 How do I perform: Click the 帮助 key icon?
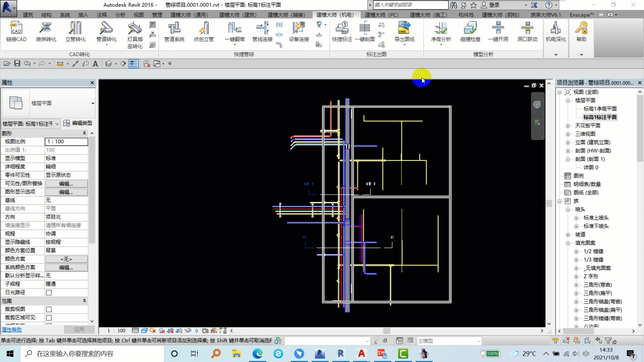click(x=581, y=28)
